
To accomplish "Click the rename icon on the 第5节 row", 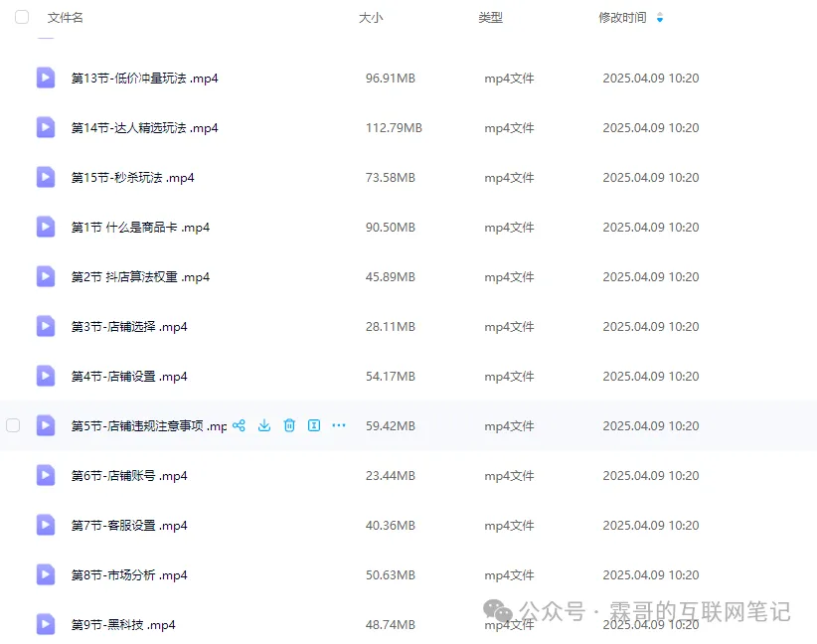I will pos(314,425).
